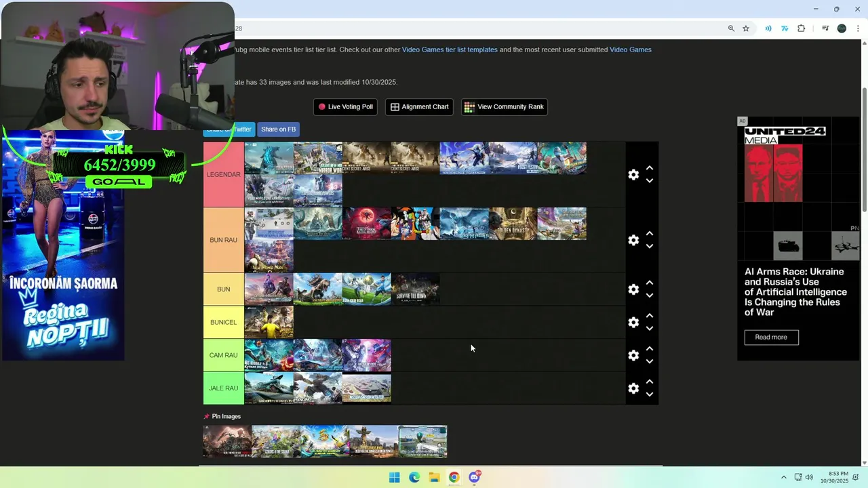
Task: Select the first thumbnail in CAM RAU row
Action: click(269, 355)
